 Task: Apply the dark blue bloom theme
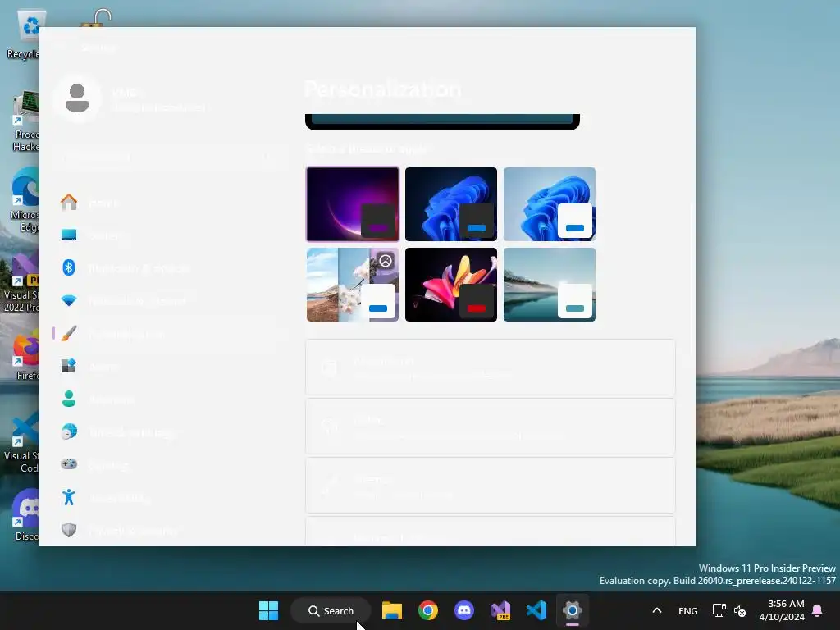point(451,204)
